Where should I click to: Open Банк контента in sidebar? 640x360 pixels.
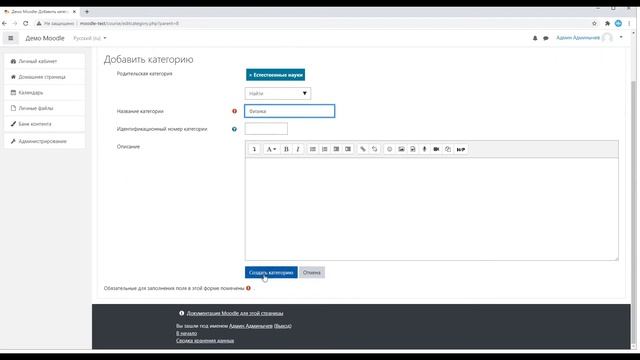click(44, 124)
